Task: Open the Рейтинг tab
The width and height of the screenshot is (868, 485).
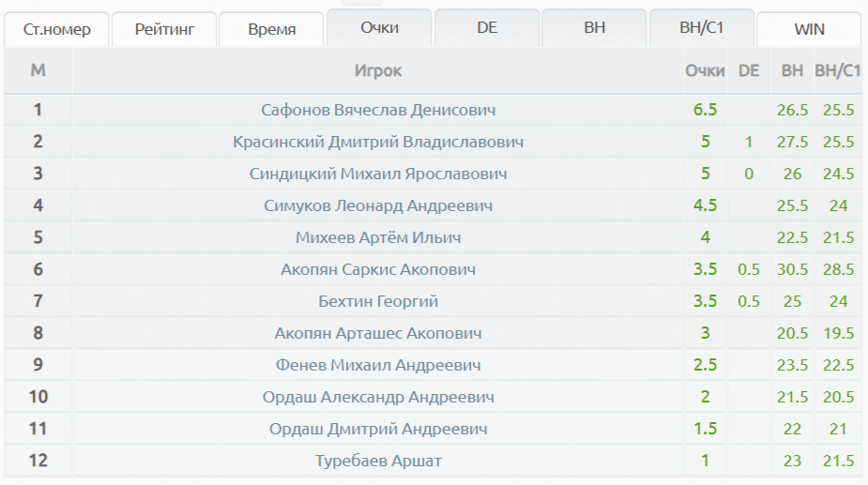Action: [164, 29]
